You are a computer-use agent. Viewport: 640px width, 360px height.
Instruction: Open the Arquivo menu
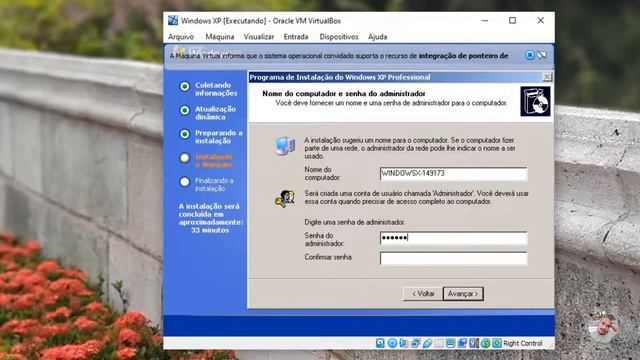181,37
